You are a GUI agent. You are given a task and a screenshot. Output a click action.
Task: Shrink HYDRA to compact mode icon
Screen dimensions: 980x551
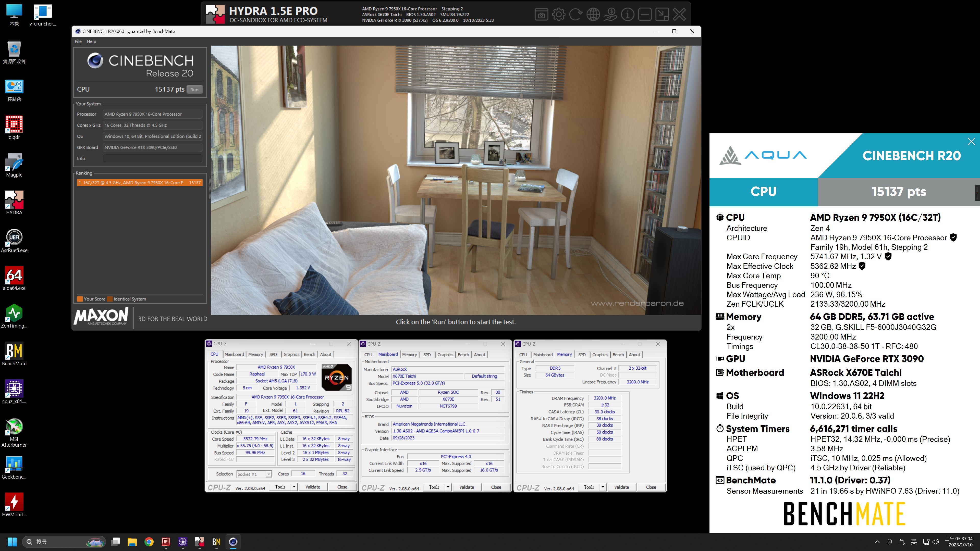coord(662,15)
